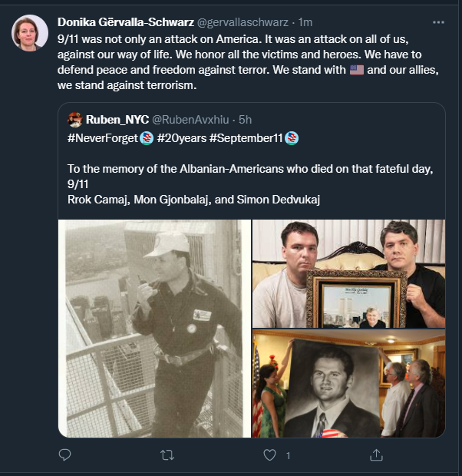The image size is (462, 476).
Task: Like the tweet with heart icon
Action: tap(269, 455)
